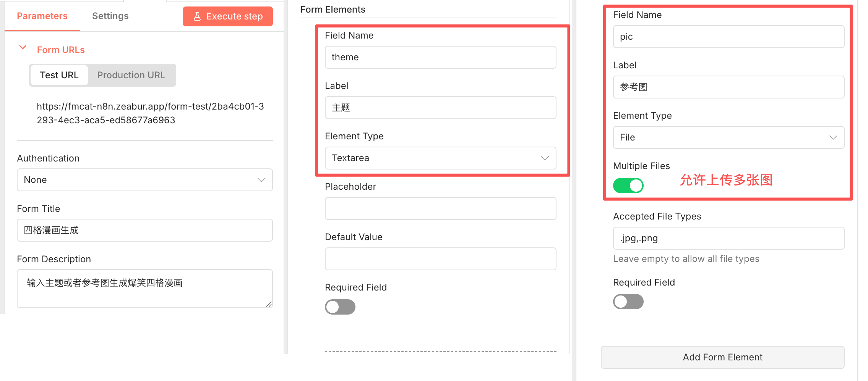The width and height of the screenshot is (868, 381).
Task: Enable Required Field for the pic element
Action: point(628,302)
